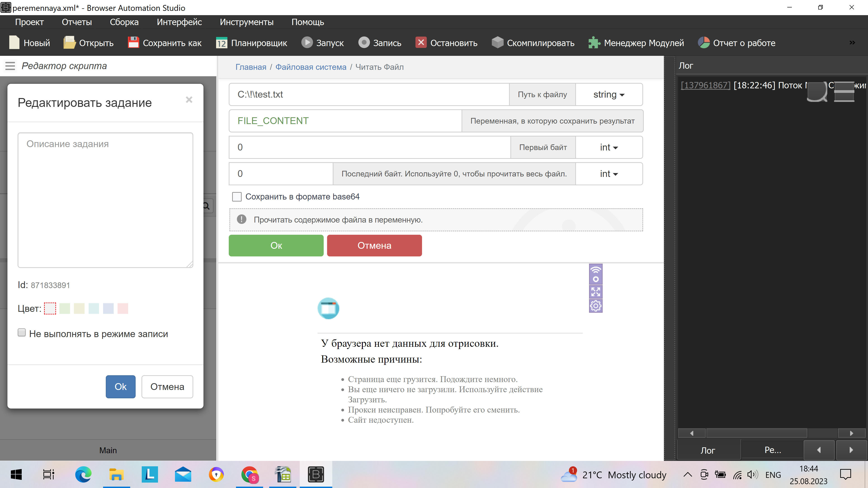Open Первый байт int dropdown
The height and width of the screenshot is (488, 868).
[609, 148]
